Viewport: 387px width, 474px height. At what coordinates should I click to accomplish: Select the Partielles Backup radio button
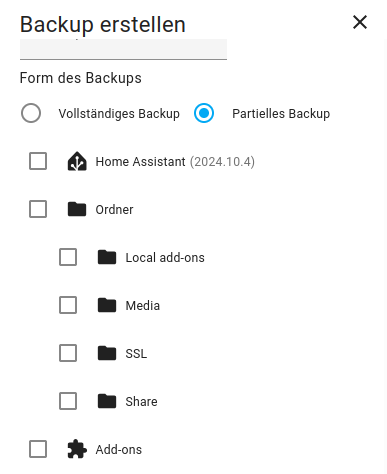tap(204, 113)
